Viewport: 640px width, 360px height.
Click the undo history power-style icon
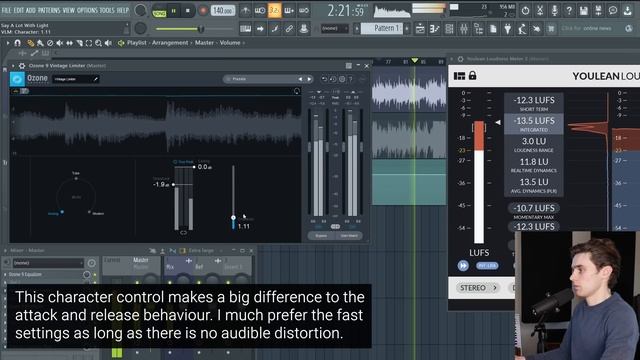coord(525,11)
